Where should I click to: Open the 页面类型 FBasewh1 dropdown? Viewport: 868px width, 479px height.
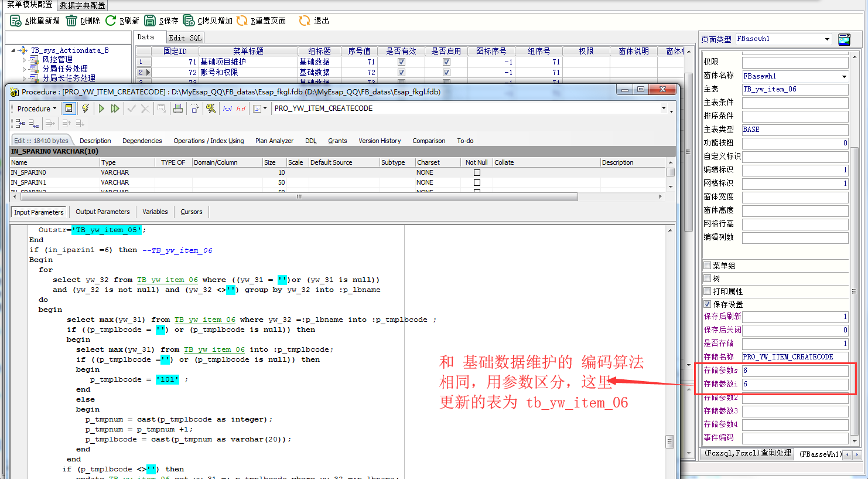tap(827, 39)
